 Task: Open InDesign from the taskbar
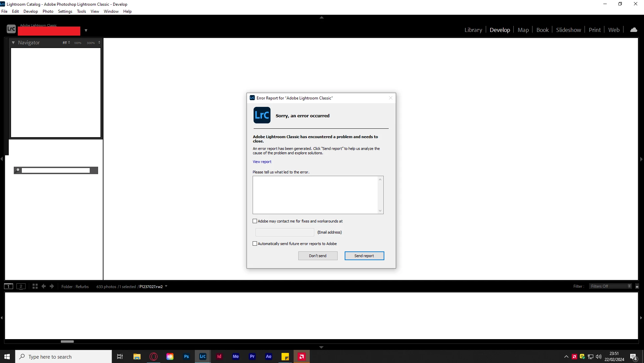219,357
